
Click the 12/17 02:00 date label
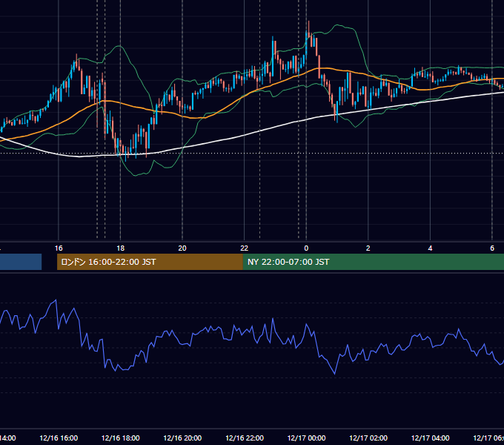coord(368,438)
